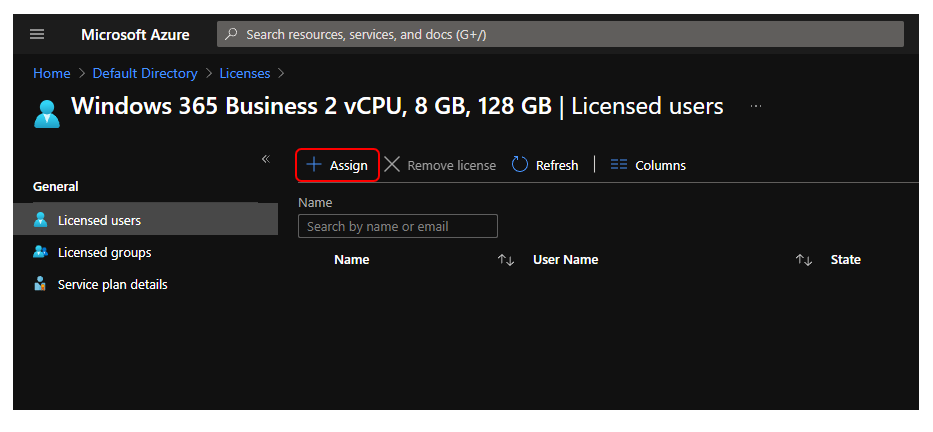Select Licensed users in sidebar
This screenshot has height=432, width=933.
(x=145, y=220)
